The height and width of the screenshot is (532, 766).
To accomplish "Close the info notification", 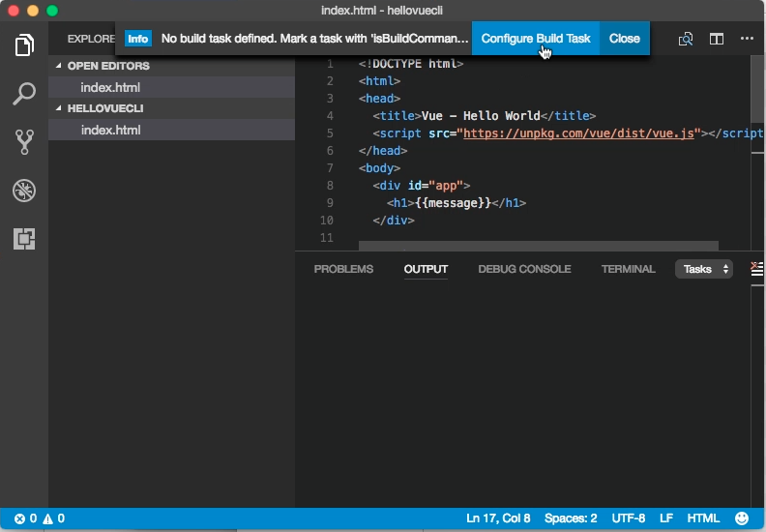I will tap(625, 38).
